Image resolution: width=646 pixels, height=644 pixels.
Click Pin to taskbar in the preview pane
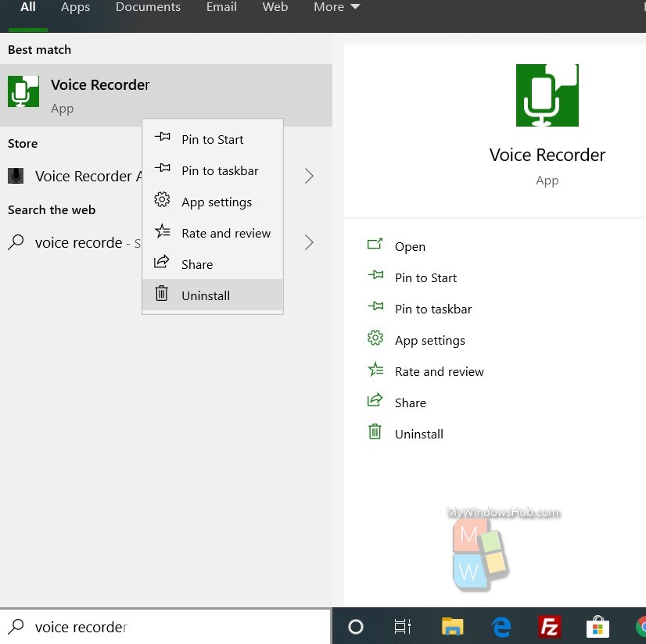coord(433,309)
